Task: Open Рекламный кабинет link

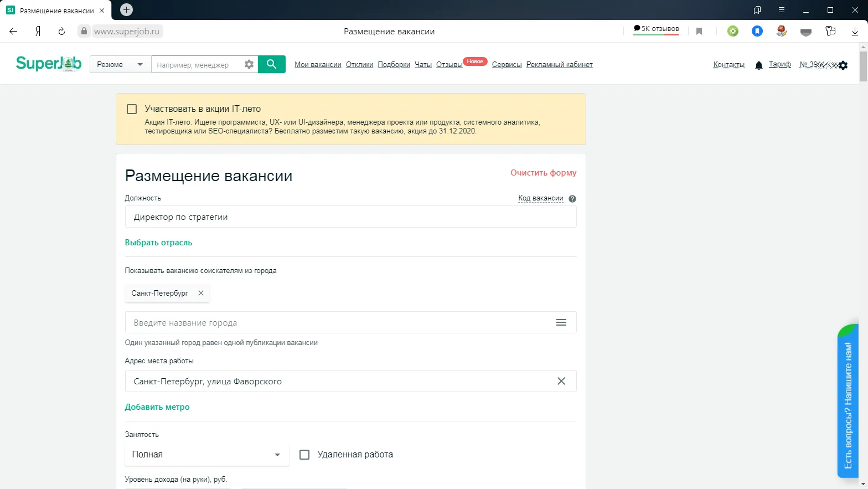Action: click(x=560, y=65)
